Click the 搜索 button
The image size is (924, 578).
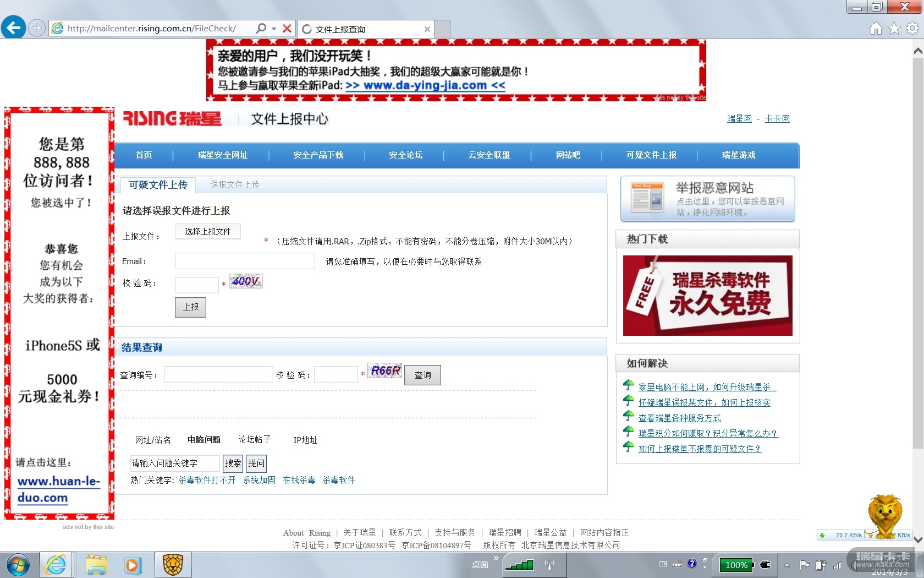coord(233,464)
